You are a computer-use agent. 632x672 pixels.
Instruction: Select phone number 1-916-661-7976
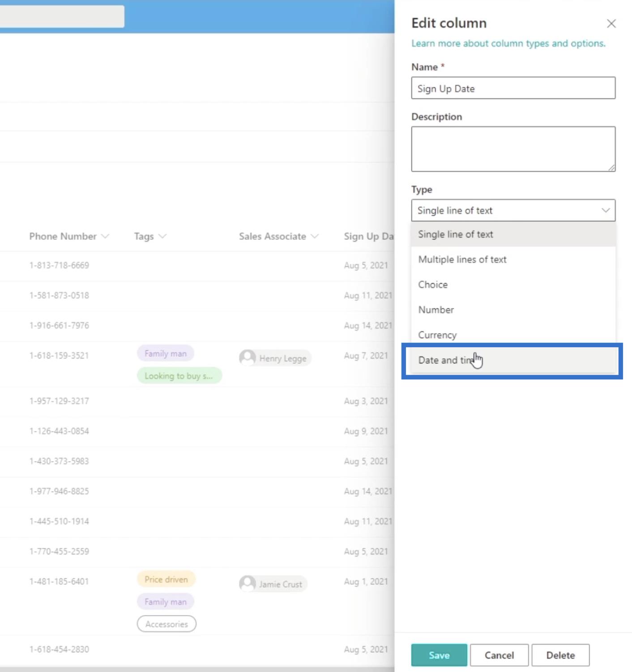pyautogui.click(x=59, y=325)
